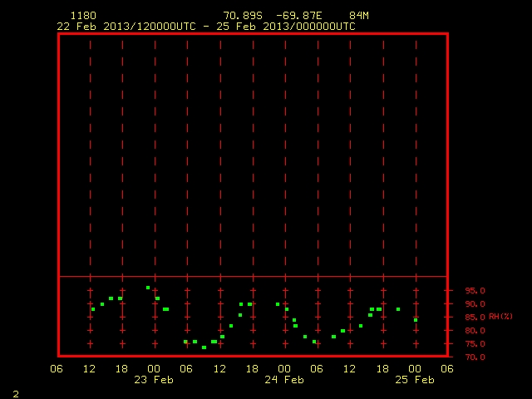Click the 70.0 RH axis label
Image resolution: width=532 pixels, height=399 pixels.
[x=475, y=357]
